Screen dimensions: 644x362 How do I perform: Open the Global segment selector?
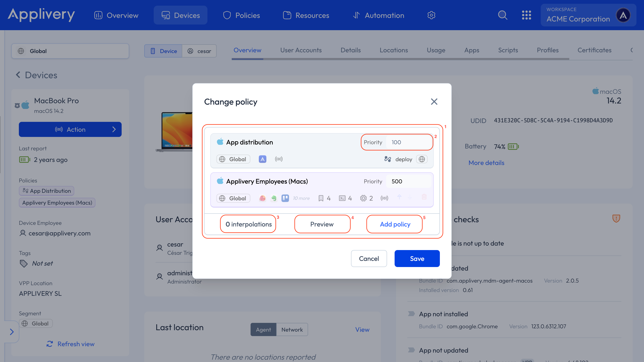[x=70, y=51]
